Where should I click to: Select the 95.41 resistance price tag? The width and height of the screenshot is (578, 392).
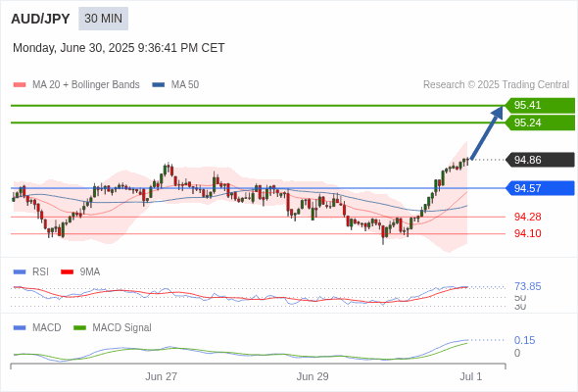click(540, 105)
